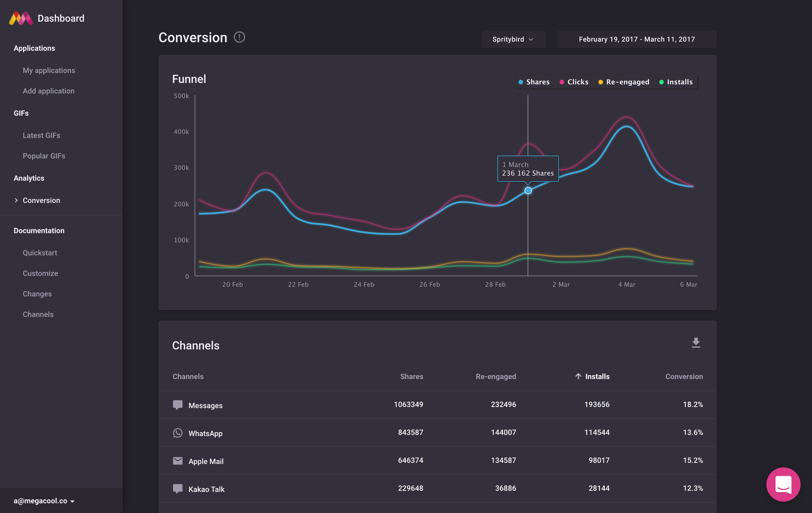This screenshot has height=513, width=812.
Task: Open the pink chat support bubble
Action: click(783, 484)
